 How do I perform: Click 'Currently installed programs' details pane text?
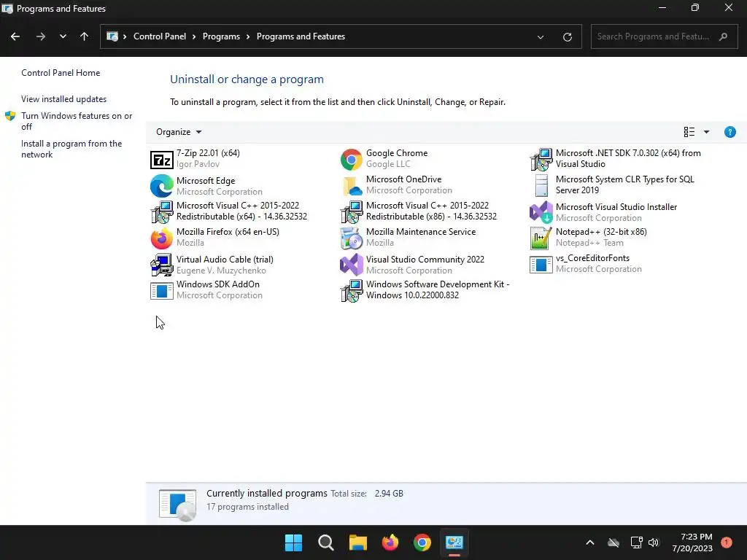(x=267, y=494)
